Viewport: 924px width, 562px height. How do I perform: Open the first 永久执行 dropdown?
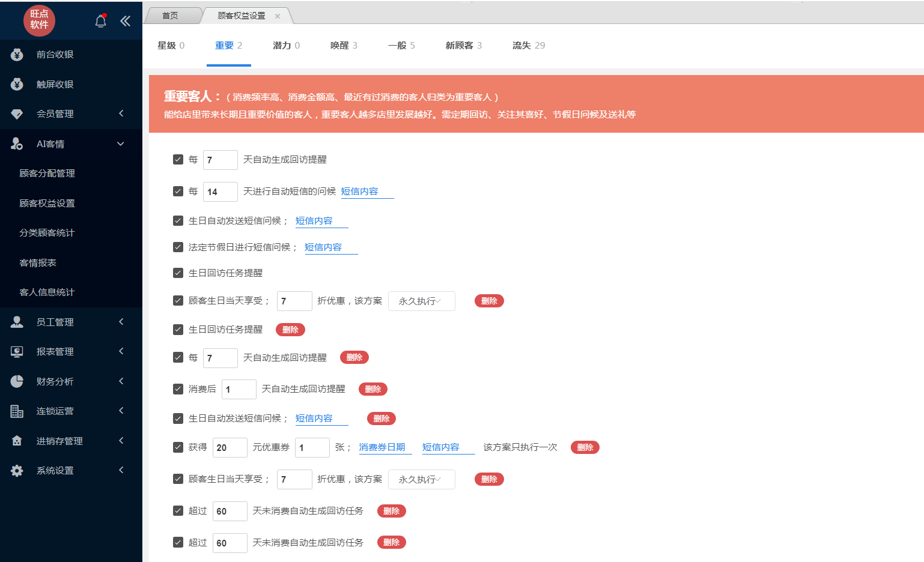pyautogui.click(x=422, y=301)
